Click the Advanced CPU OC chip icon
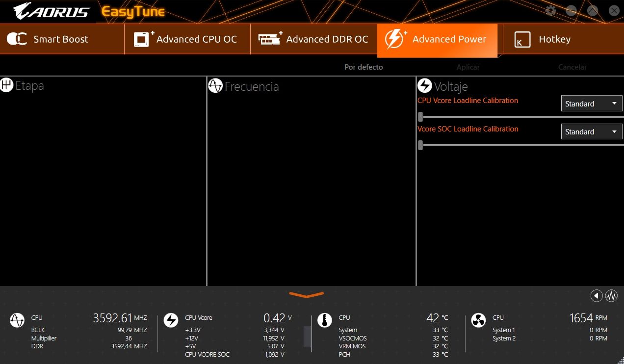Screen dimensions: 624x364 pos(143,39)
